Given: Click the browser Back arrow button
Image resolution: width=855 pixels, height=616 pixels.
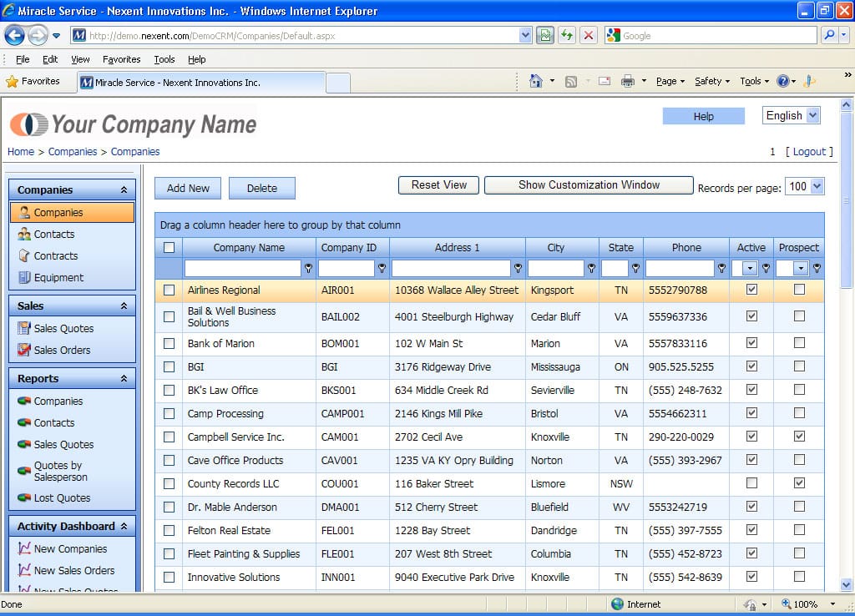Looking at the screenshot, I should pos(15,35).
